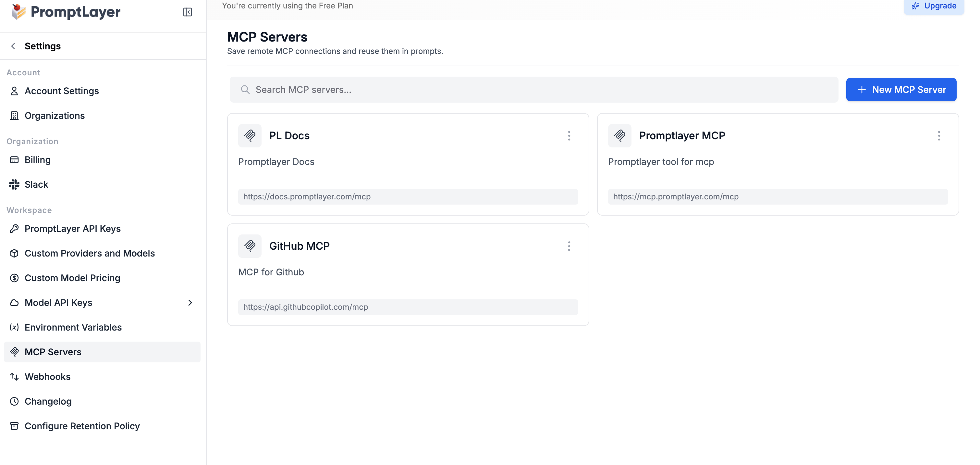Click the Account Settings person icon
Viewport: 980px width, 465px height.
point(14,91)
